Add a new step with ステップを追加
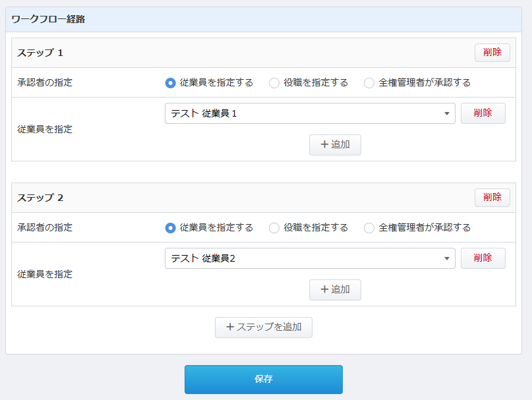Screen dimensions: 532x400 [x=264, y=328]
